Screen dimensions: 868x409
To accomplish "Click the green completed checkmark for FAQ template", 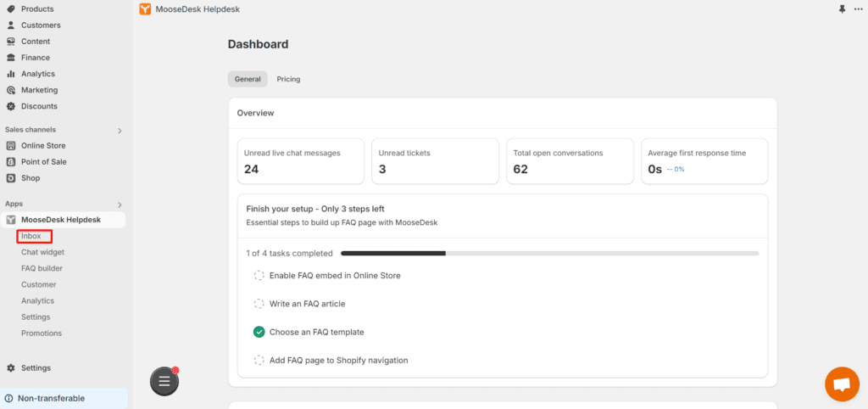I will point(259,332).
